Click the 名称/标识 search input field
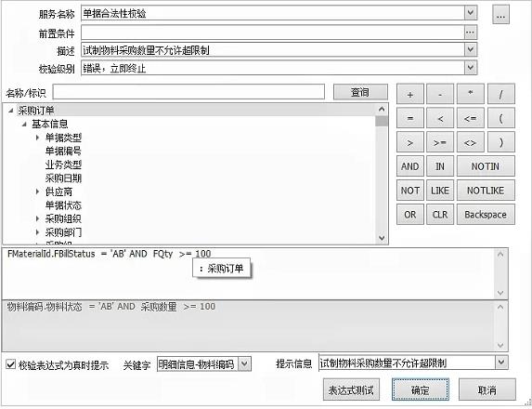The height and width of the screenshot is (409, 532). 188,92
